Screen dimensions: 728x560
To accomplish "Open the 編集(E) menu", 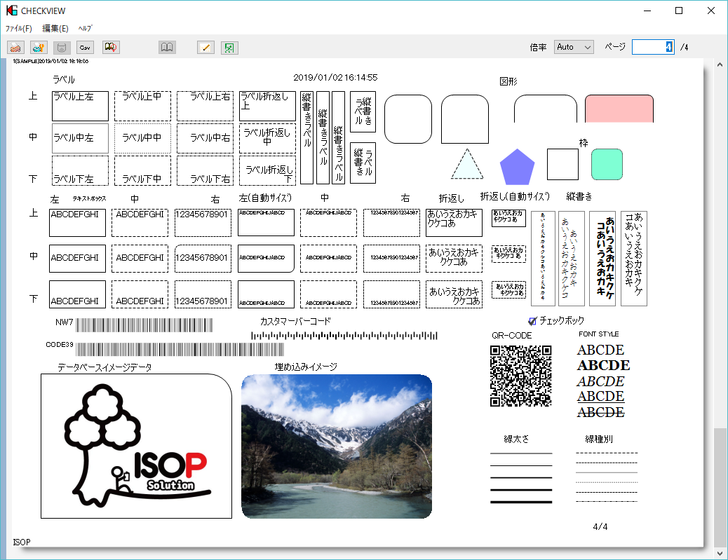I will pos(55,28).
